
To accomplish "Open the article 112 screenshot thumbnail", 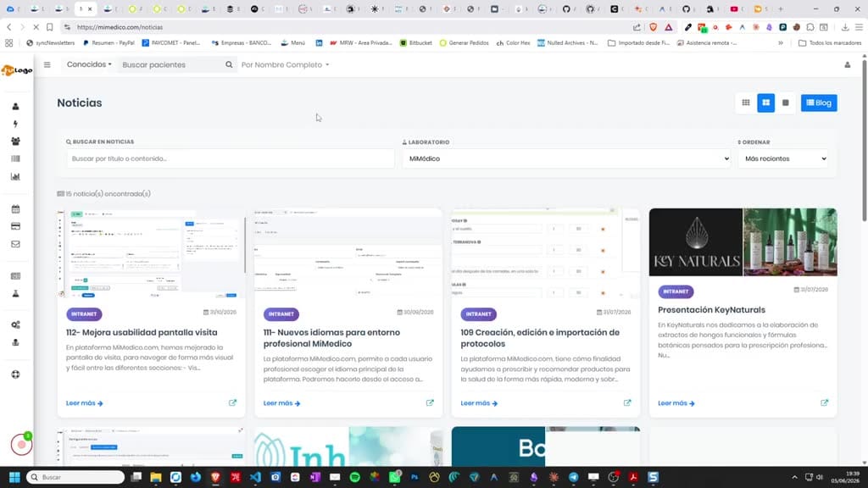I will pos(151,253).
